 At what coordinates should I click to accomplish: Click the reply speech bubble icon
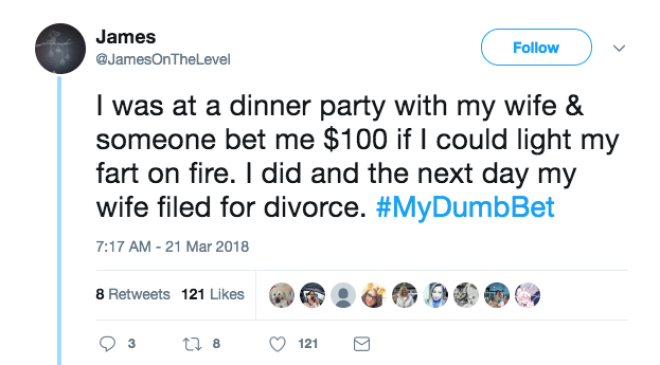[x=107, y=344]
